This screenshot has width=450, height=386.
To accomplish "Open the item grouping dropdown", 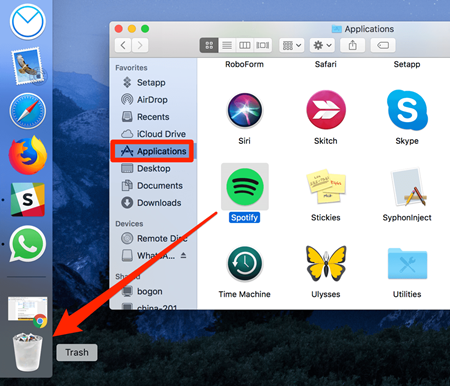I will pyautogui.click(x=292, y=45).
